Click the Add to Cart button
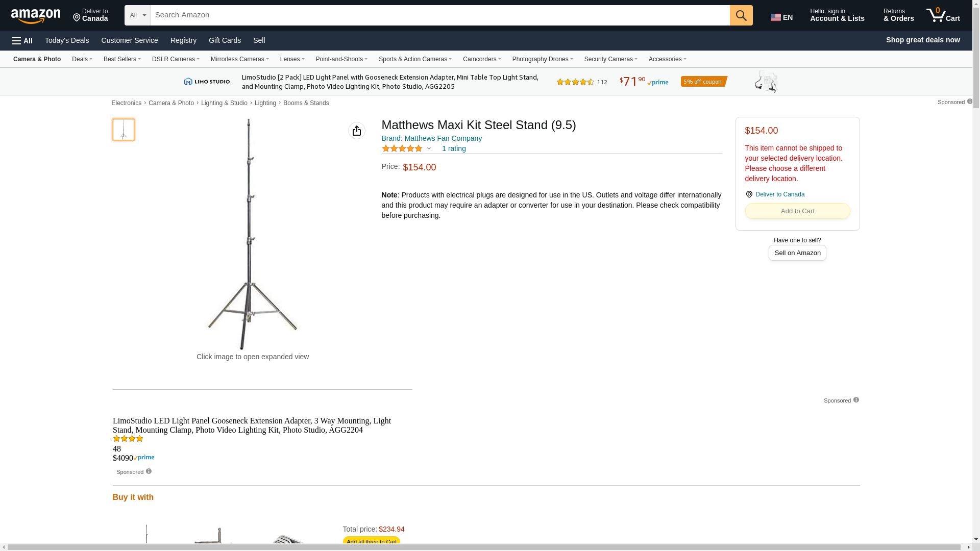 tap(797, 211)
